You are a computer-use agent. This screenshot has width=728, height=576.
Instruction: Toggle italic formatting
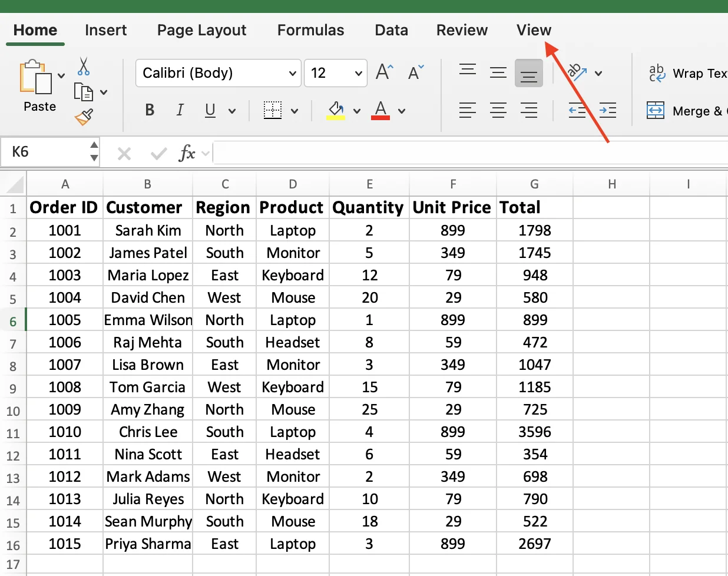(x=180, y=110)
